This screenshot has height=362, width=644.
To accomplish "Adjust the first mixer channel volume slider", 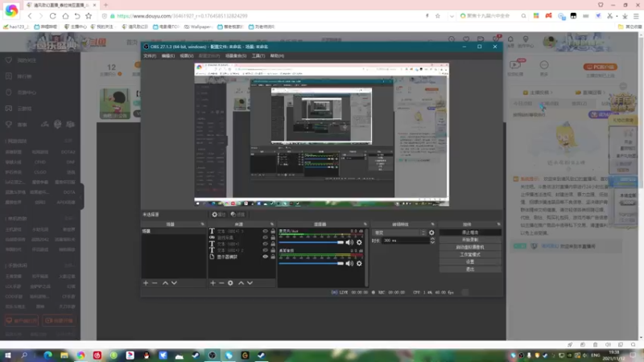I will (x=312, y=242).
